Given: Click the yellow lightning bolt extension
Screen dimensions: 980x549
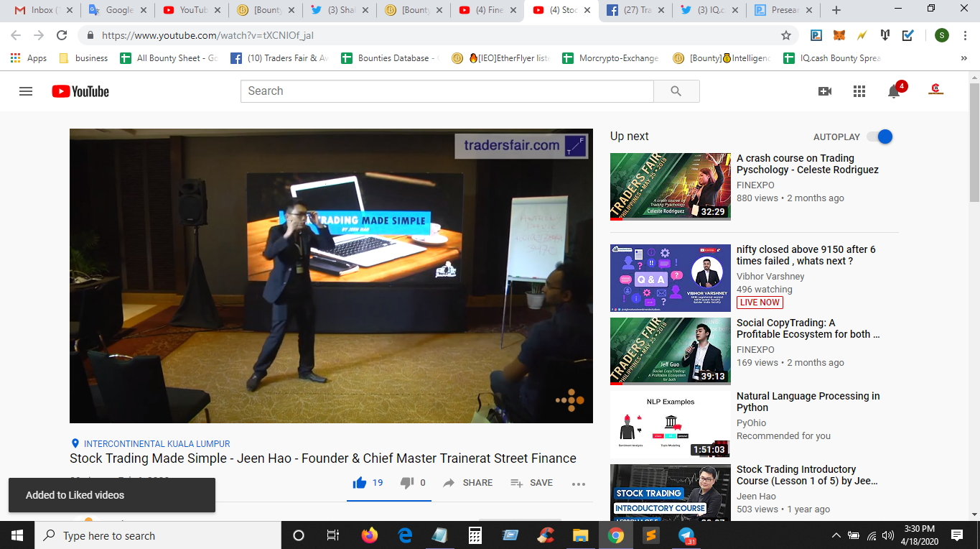Looking at the screenshot, I should 862,35.
